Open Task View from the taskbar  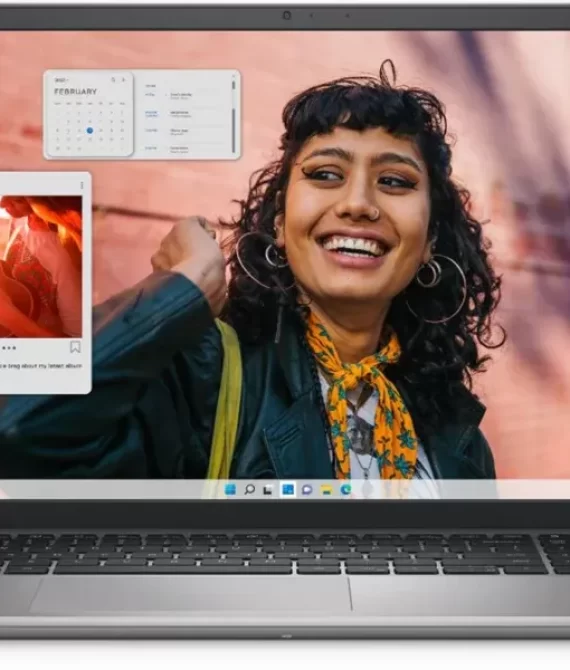click(268, 490)
